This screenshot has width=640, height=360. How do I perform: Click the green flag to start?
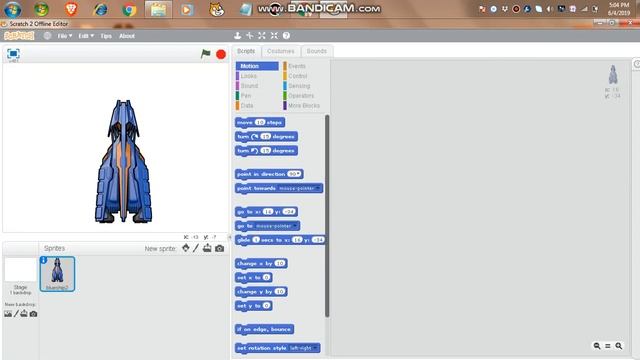point(206,54)
